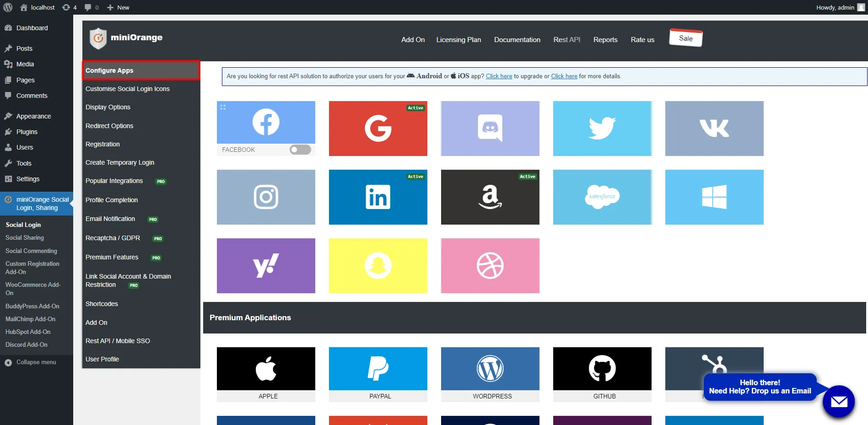
Task: Open the updates indicator showing 4
Action: tap(69, 7)
